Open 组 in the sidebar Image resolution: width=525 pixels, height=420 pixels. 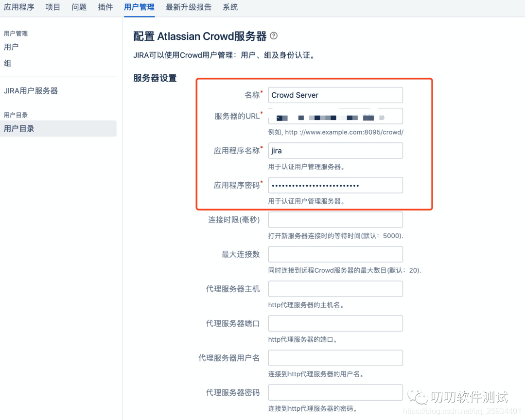point(7,63)
